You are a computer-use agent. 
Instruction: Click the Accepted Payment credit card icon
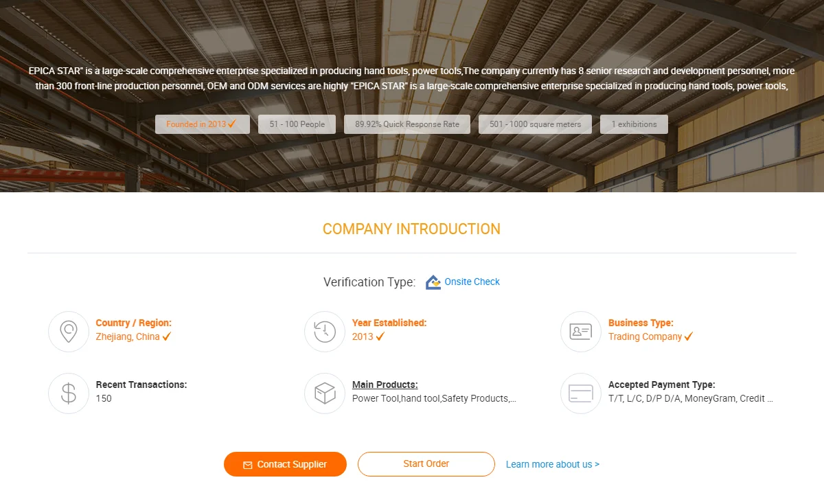[x=581, y=393]
